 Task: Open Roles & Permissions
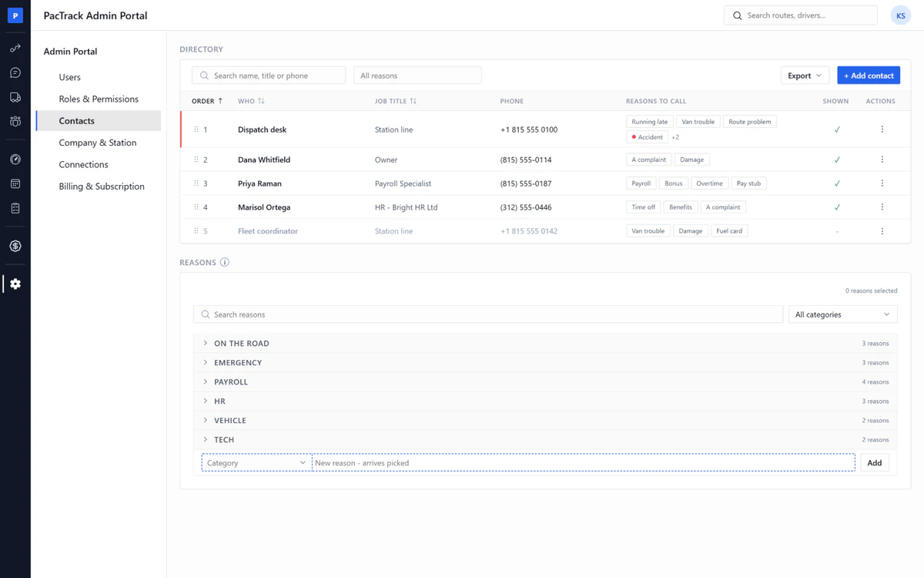99,99
